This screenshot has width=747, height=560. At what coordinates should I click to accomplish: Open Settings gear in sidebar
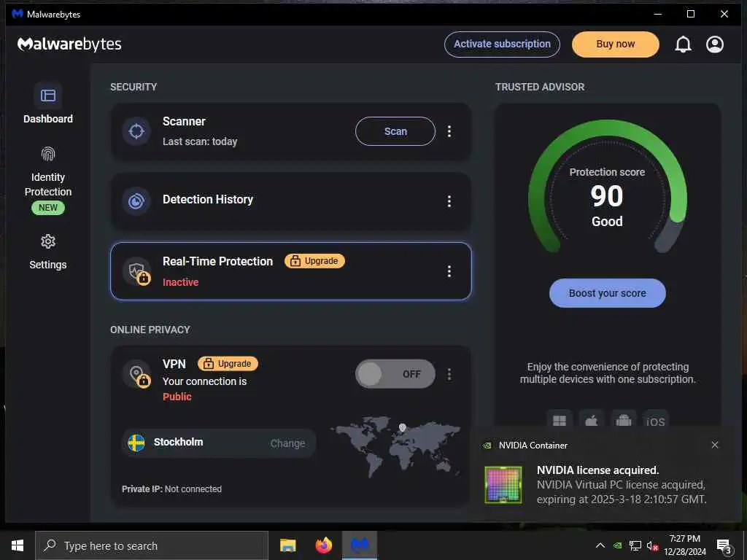[x=47, y=241]
